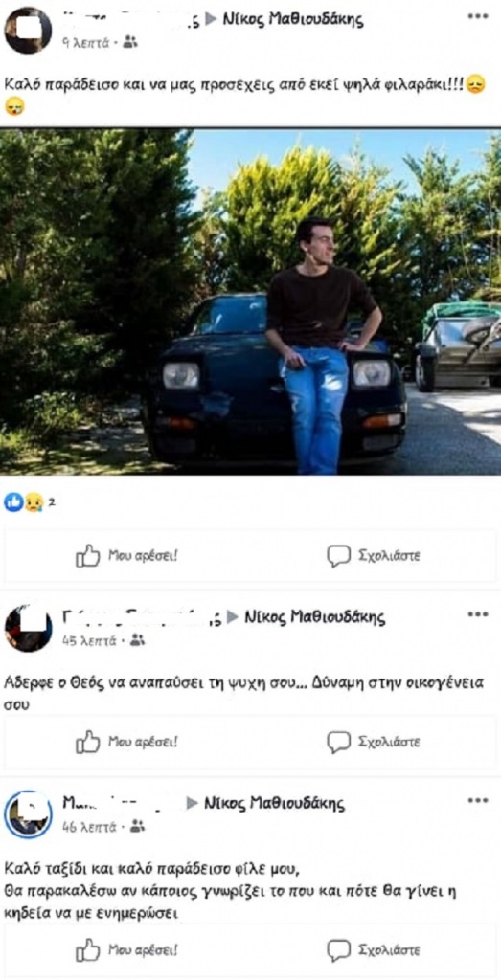501x980 pixels.
Task: Click the friends audience icon next to 9 λεπτά
Action: [x=130, y=42]
